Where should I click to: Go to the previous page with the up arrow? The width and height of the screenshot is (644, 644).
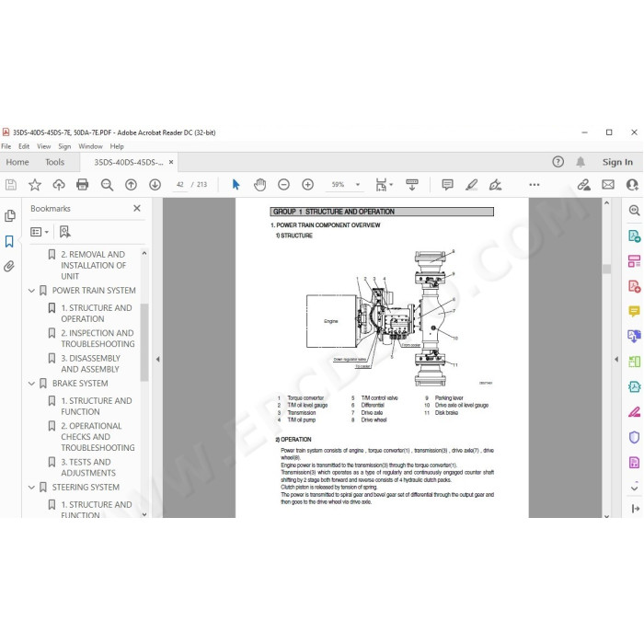tap(131, 185)
